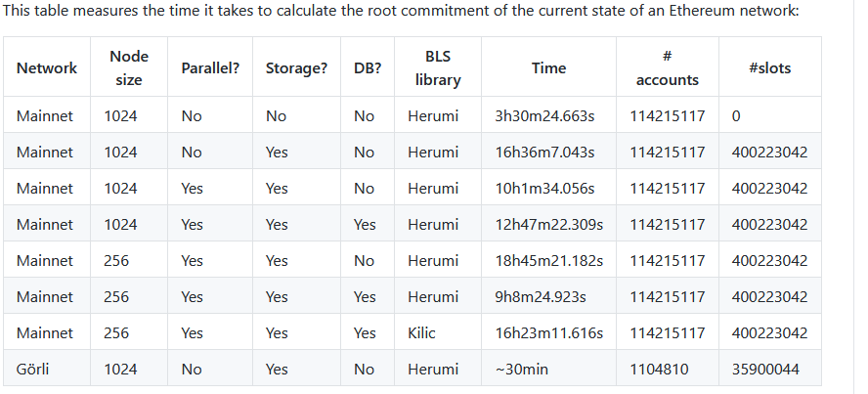The height and width of the screenshot is (394, 868).
Task: Click the 12h47m22.309s time value
Action: coord(549,225)
